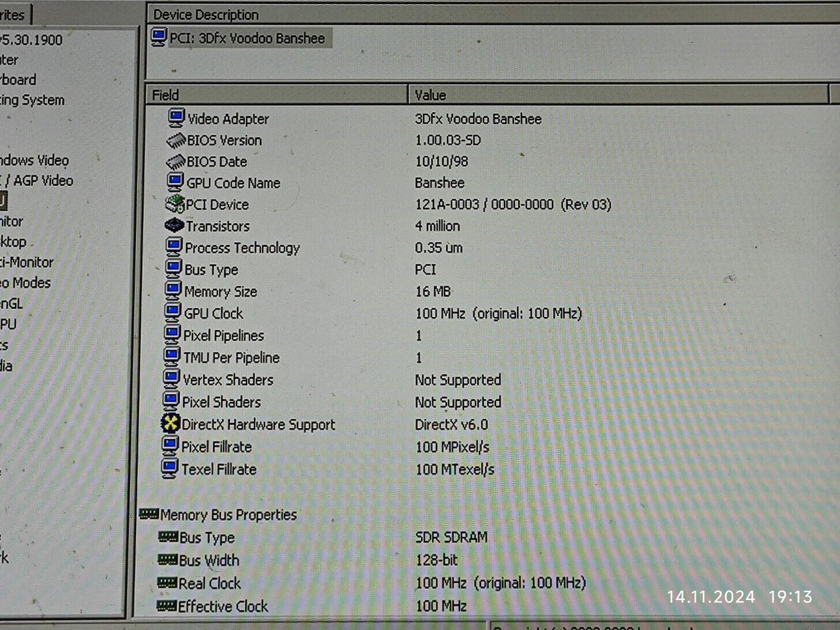Image resolution: width=840 pixels, height=630 pixels.
Task: Click the DirectX Hardware Support icon
Action: 170,423
